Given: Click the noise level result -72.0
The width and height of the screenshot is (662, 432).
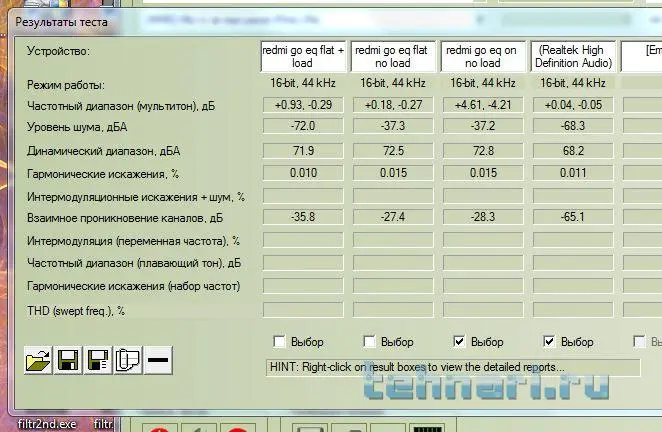Looking at the screenshot, I should coord(302,125).
